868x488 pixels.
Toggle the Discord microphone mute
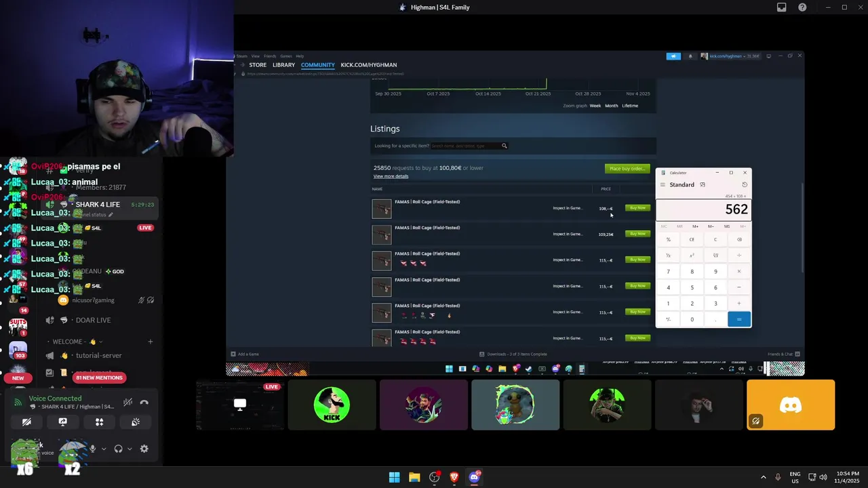(93, 449)
